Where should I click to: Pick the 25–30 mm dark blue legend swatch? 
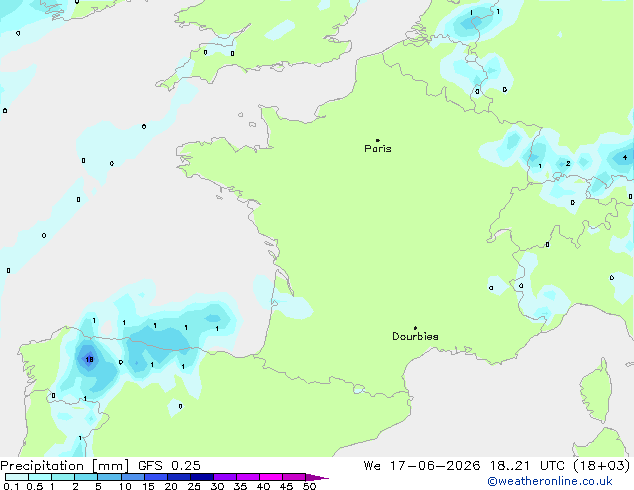[x=202, y=477]
